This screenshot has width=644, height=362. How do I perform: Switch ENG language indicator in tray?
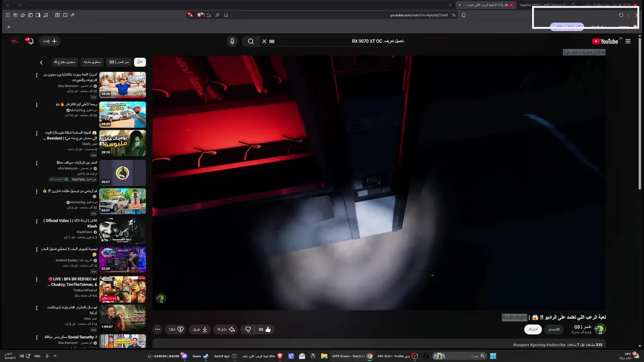(x=37, y=356)
